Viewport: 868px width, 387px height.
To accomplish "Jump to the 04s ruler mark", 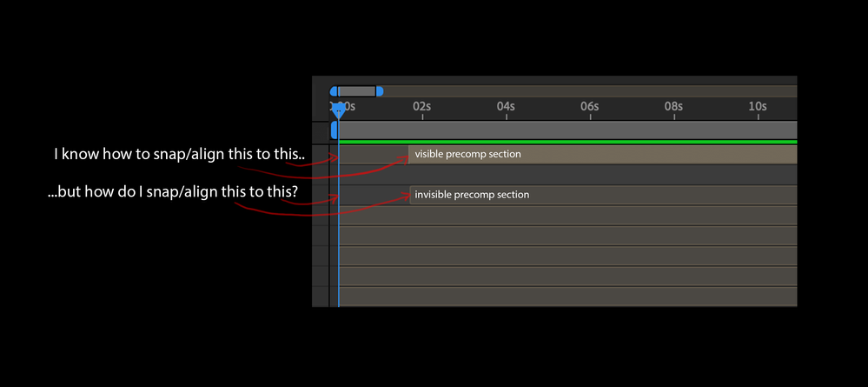I will pos(506,107).
